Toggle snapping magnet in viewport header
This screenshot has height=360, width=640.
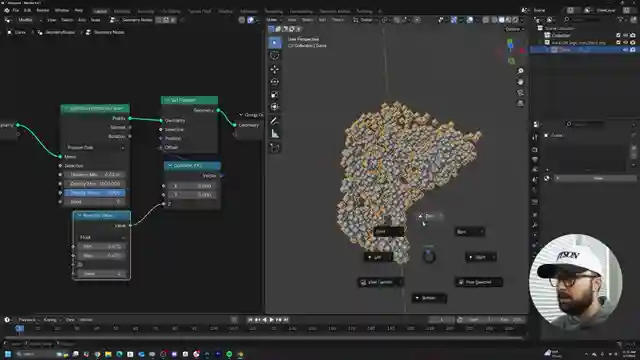(x=396, y=20)
